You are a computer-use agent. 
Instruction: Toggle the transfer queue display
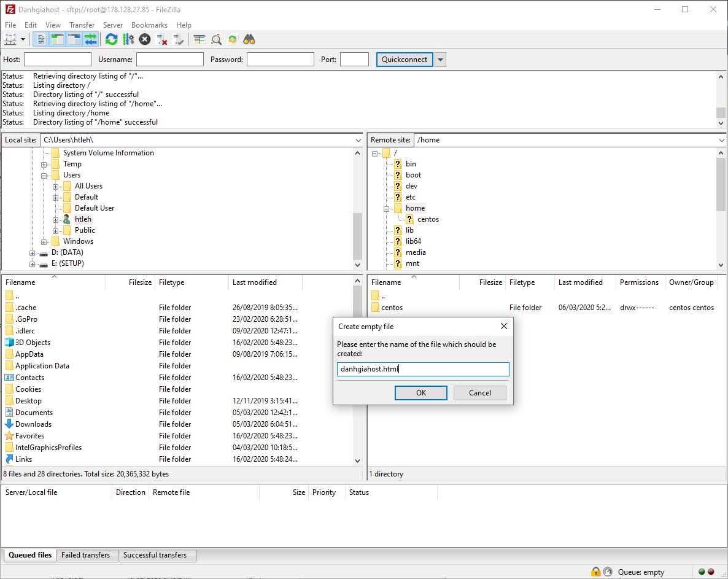pyautogui.click(x=91, y=39)
